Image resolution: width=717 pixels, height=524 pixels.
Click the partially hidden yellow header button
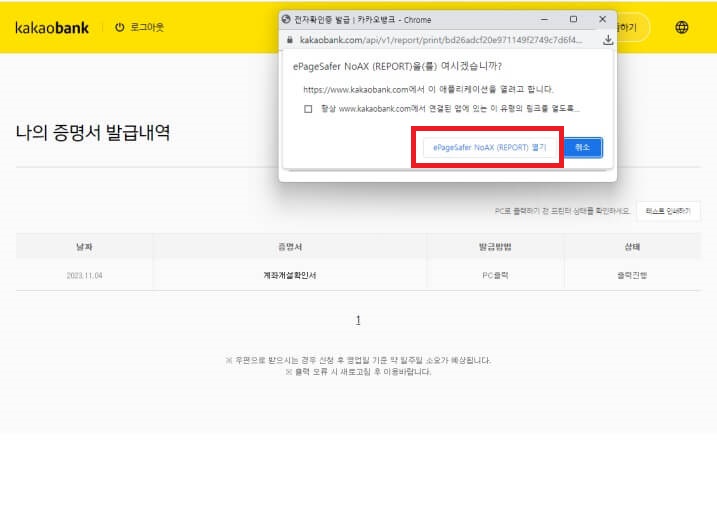click(x=633, y=27)
